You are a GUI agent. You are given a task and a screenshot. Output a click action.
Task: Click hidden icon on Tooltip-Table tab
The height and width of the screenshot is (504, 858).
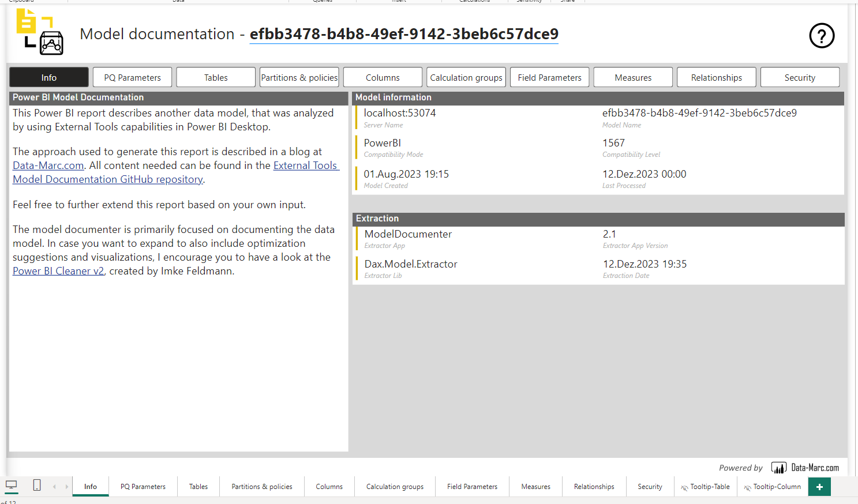pos(684,487)
